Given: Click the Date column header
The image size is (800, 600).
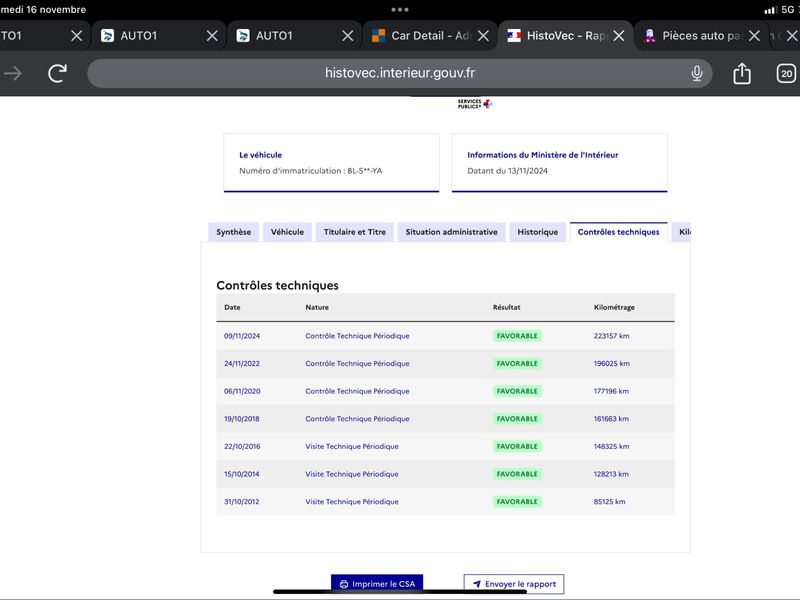Looking at the screenshot, I should point(232,307).
